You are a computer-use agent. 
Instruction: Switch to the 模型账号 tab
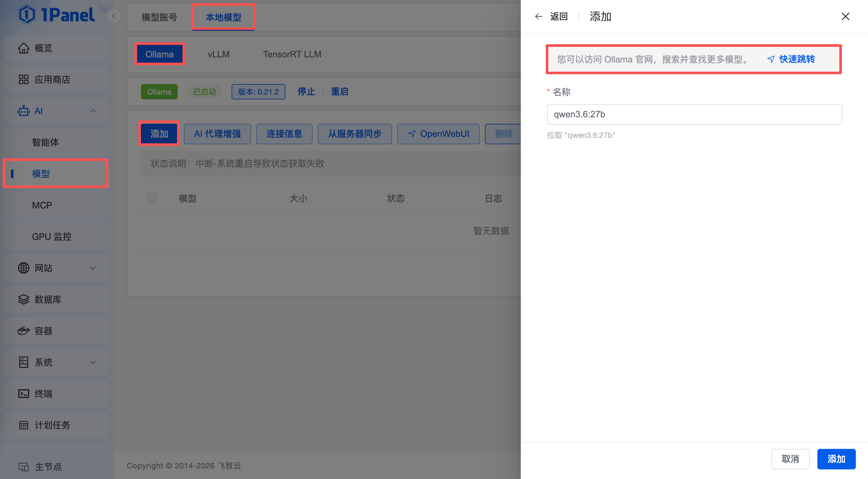pyautogui.click(x=160, y=17)
